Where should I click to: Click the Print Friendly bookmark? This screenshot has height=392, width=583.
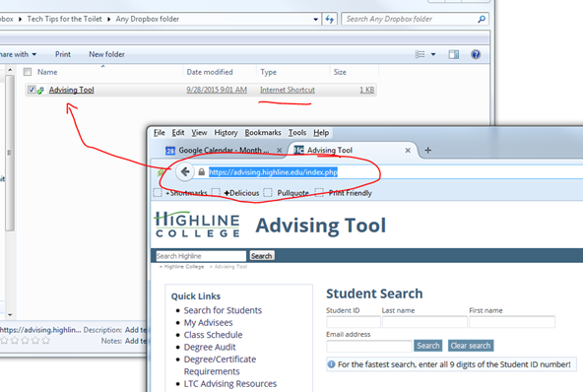point(351,193)
